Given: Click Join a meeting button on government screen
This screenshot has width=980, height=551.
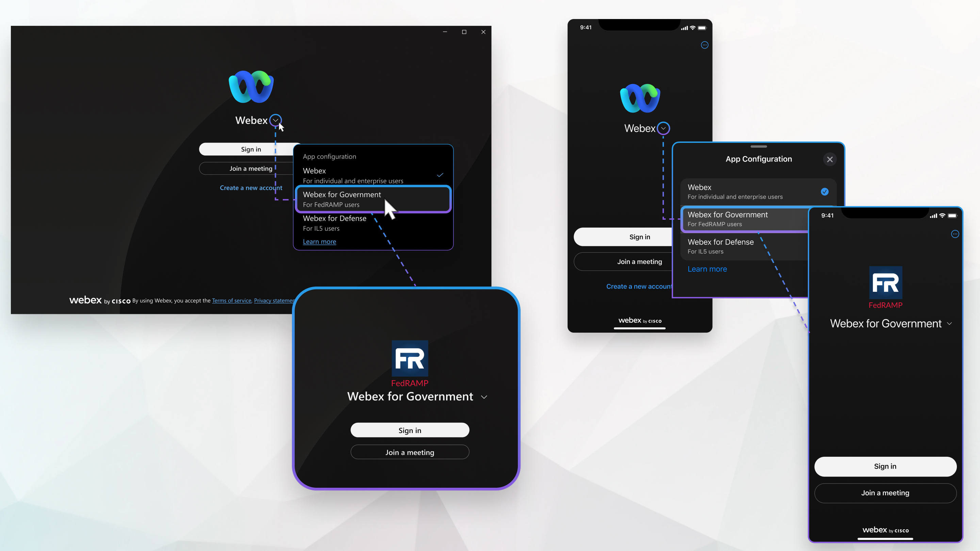Looking at the screenshot, I should click(x=410, y=452).
